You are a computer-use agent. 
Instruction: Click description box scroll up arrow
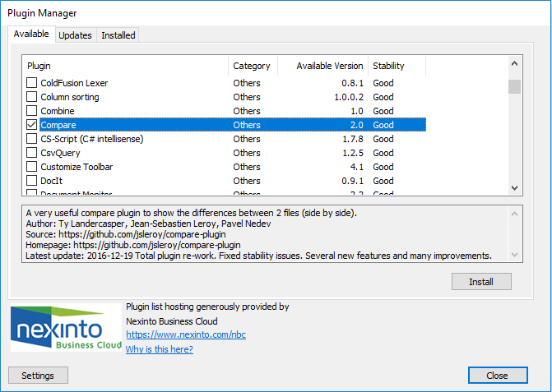pyautogui.click(x=515, y=214)
